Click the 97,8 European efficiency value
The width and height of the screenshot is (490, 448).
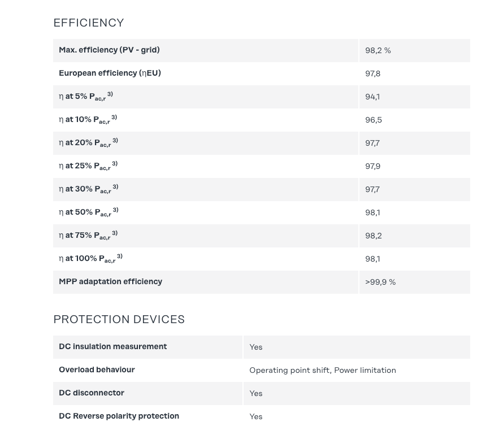[x=372, y=74]
